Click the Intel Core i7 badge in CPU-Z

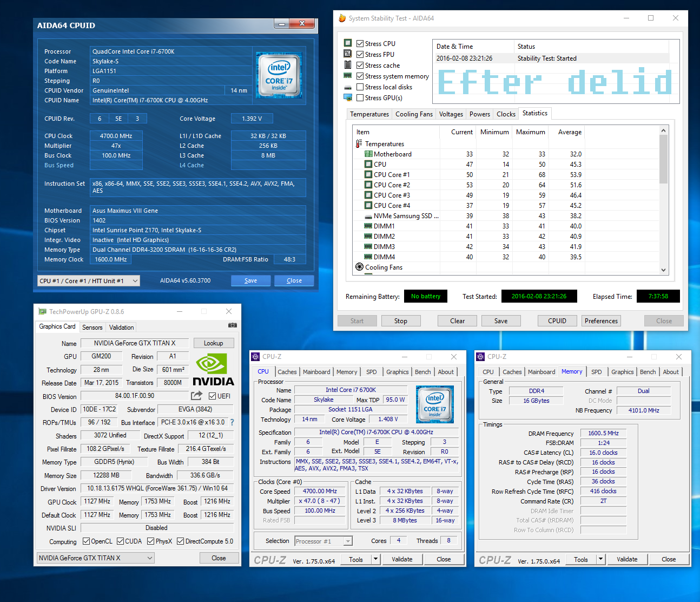point(435,404)
